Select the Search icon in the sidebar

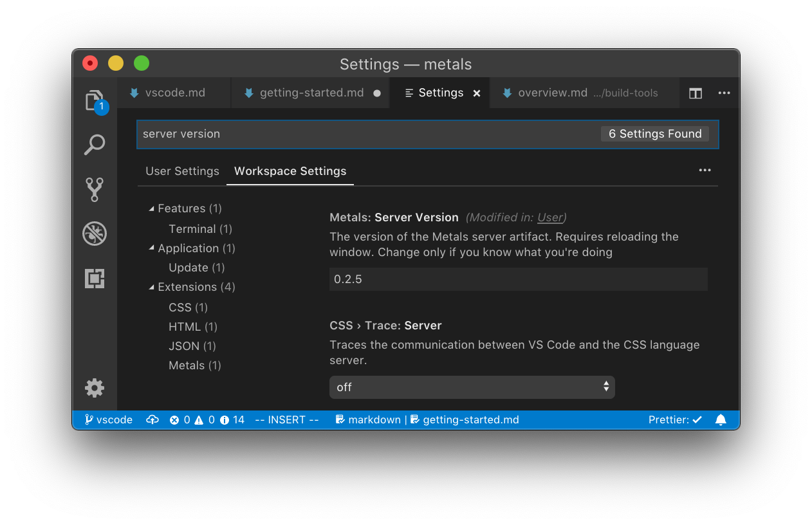[x=95, y=145]
